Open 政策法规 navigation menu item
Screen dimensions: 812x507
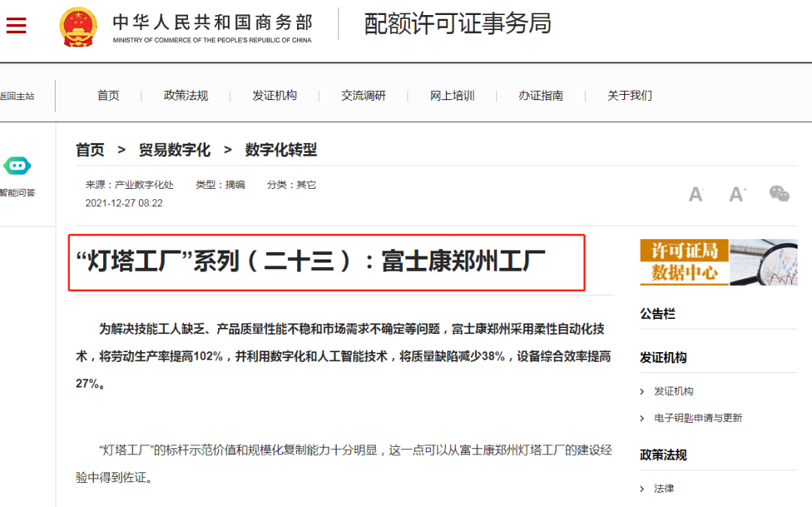pos(186,96)
